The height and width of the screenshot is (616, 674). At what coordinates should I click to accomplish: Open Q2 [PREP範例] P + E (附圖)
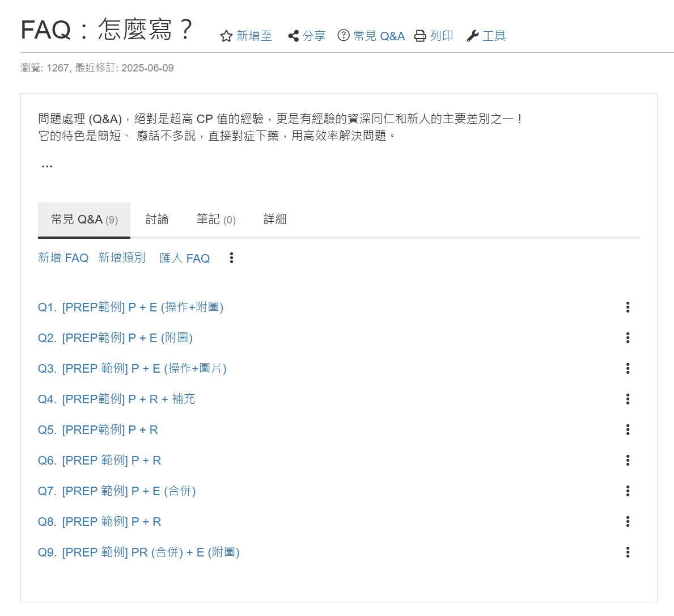[x=115, y=337]
